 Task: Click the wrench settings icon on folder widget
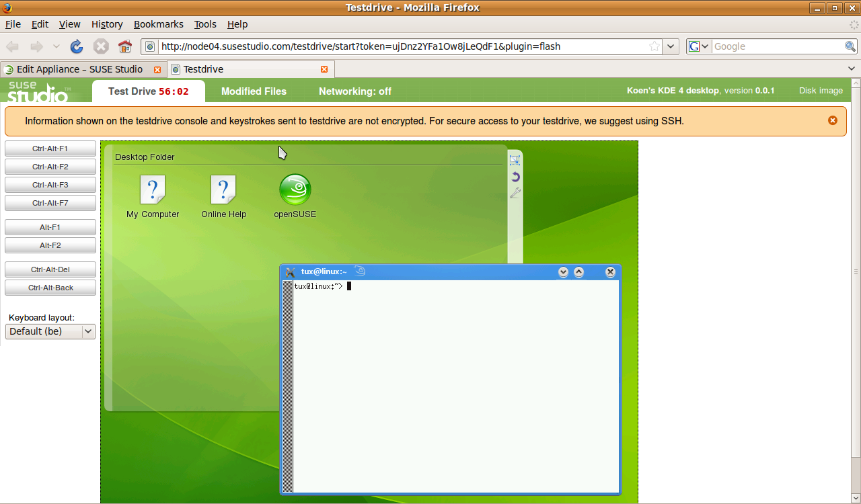(x=515, y=193)
